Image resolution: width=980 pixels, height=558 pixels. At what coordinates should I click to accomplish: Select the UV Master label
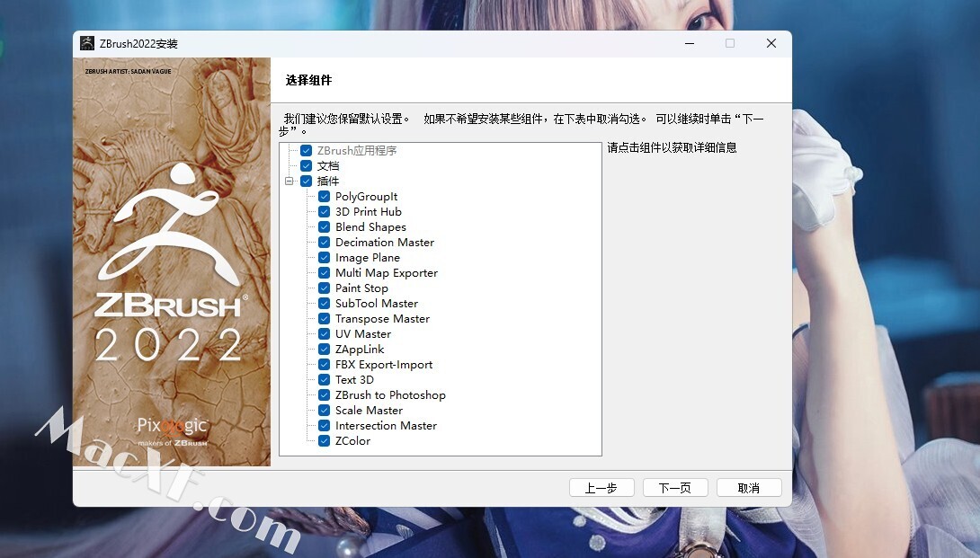pos(363,333)
